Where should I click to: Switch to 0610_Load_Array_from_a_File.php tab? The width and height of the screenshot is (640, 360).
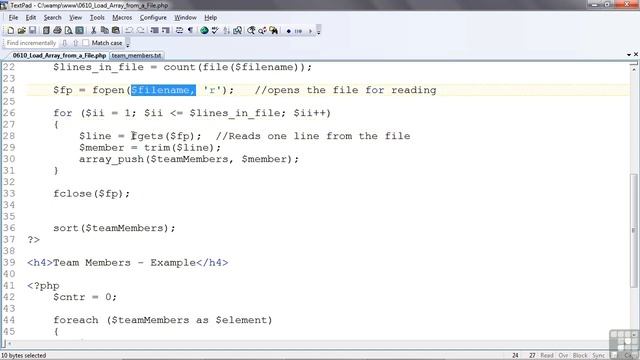[59, 56]
